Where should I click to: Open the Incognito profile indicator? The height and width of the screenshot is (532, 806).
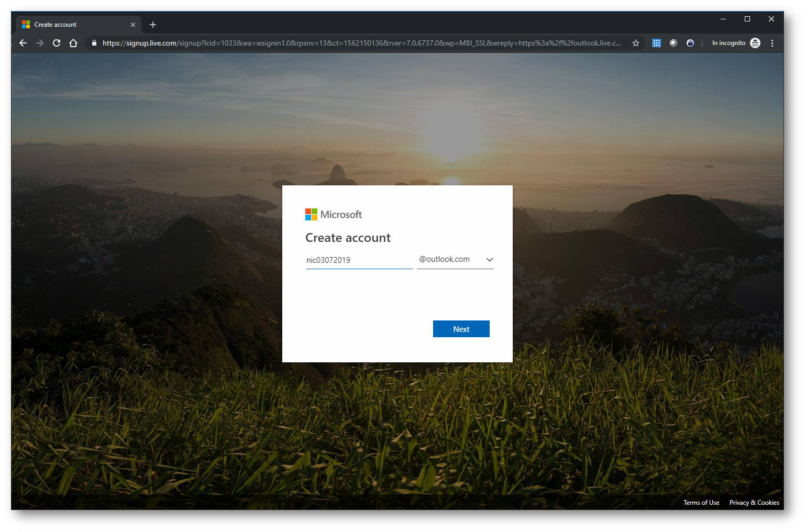pos(736,43)
